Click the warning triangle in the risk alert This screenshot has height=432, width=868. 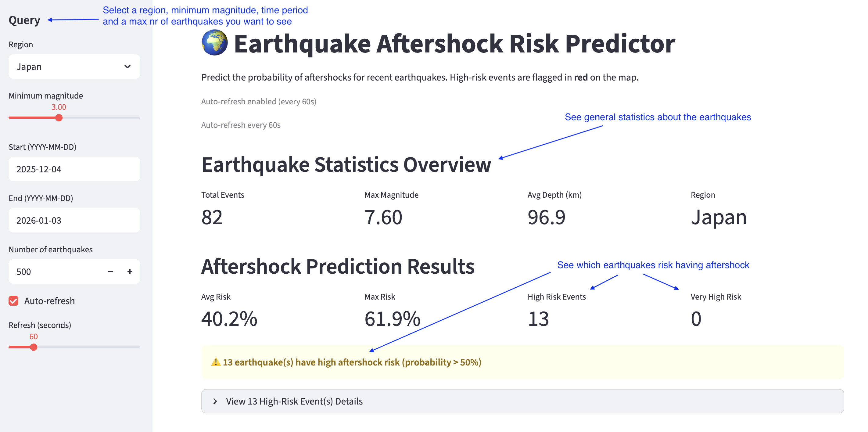(x=215, y=362)
